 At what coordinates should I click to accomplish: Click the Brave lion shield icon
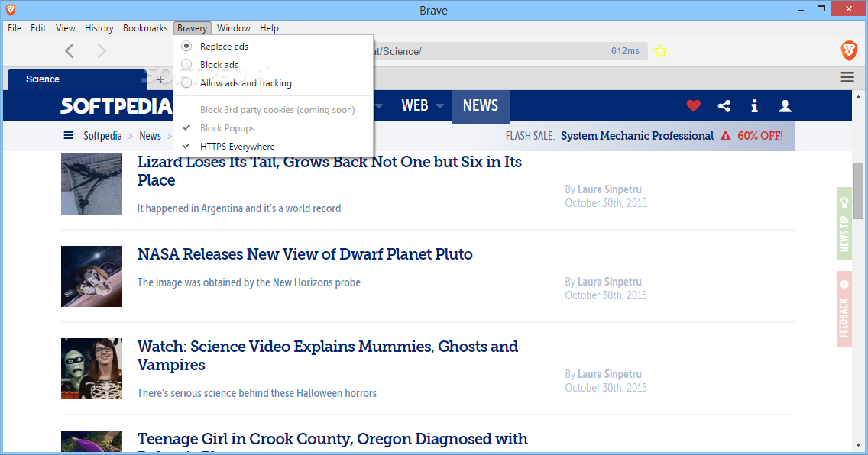(849, 50)
